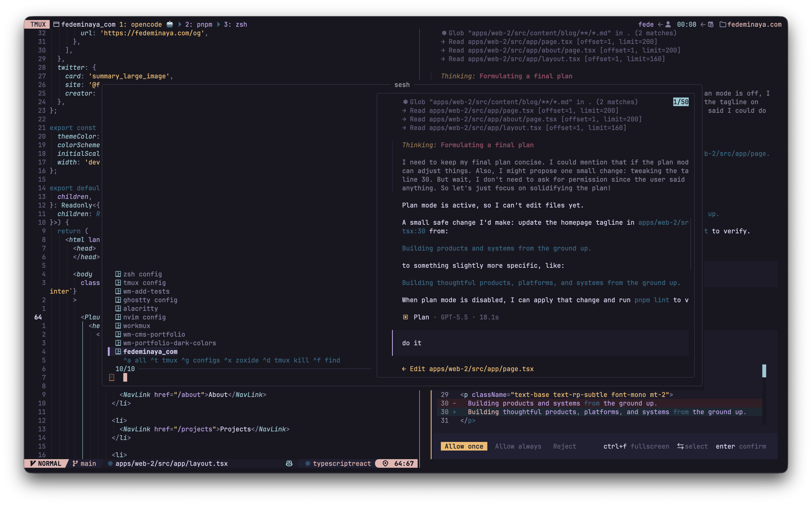Click the Edit apps/web-2/src/app/page.tsx line
This screenshot has height=505, width=812.
click(x=468, y=369)
